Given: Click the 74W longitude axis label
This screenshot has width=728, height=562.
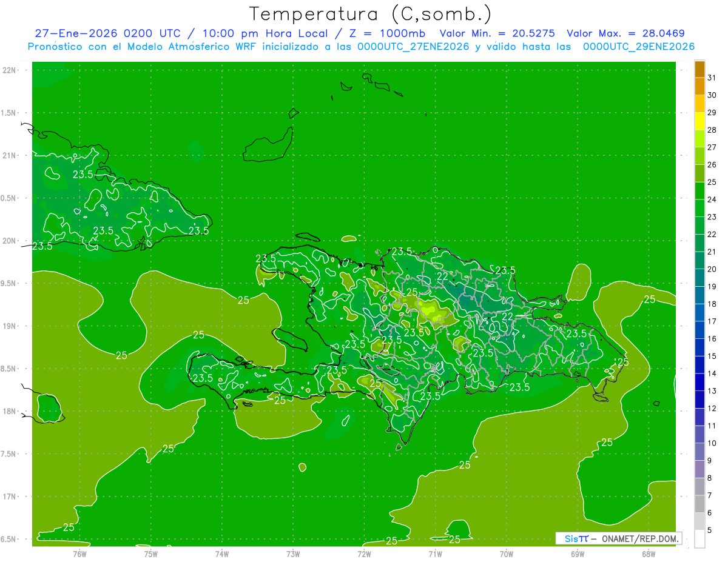Looking at the screenshot, I should [221, 554].
